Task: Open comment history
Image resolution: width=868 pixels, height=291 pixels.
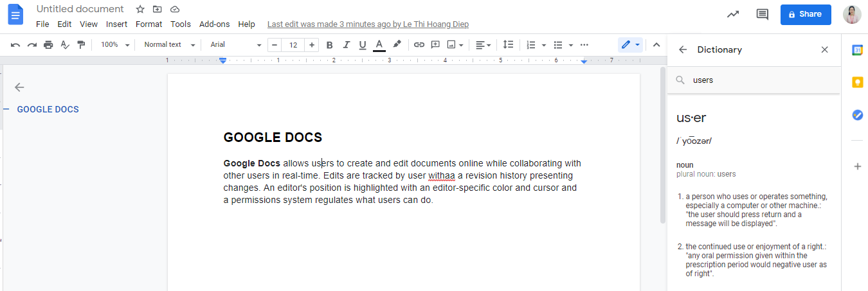Action: 763,14
